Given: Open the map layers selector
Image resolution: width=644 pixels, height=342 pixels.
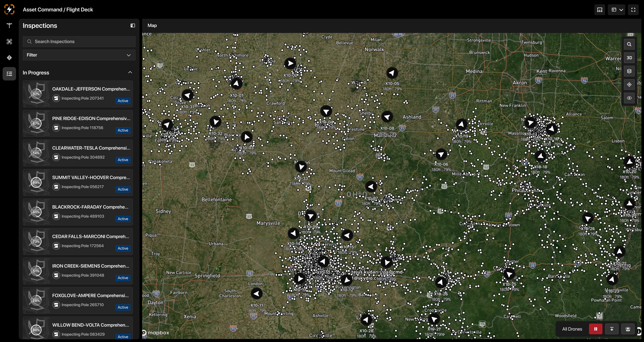Looking at the screenshot, I should [629, 71].
